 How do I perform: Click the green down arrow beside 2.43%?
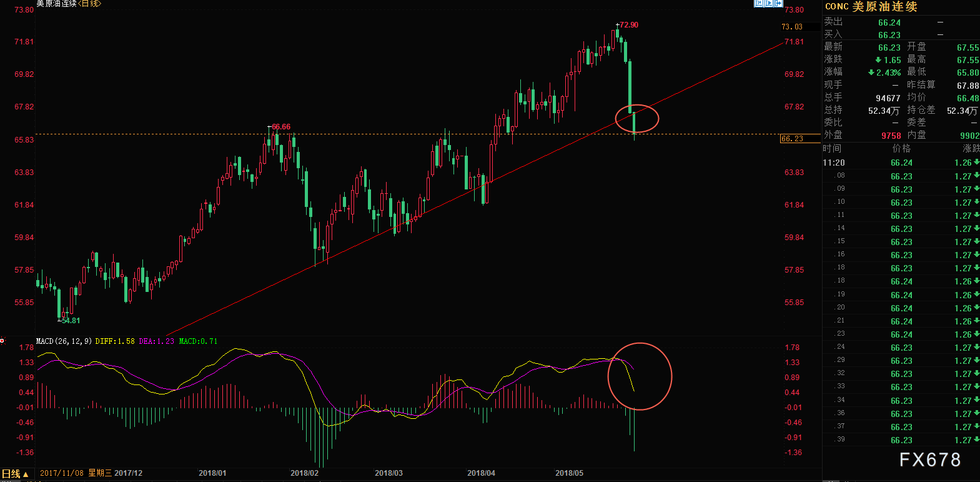tap(871, 73)
